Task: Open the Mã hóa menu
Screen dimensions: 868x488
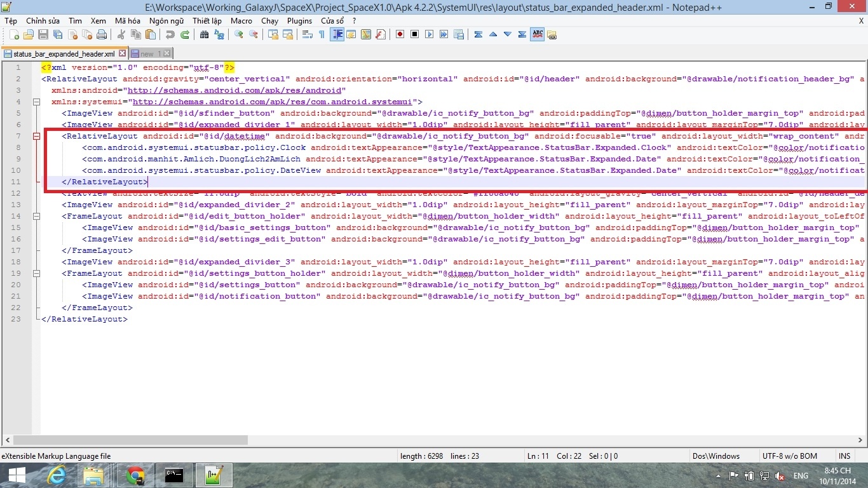Action: click(x=128, y=21)
